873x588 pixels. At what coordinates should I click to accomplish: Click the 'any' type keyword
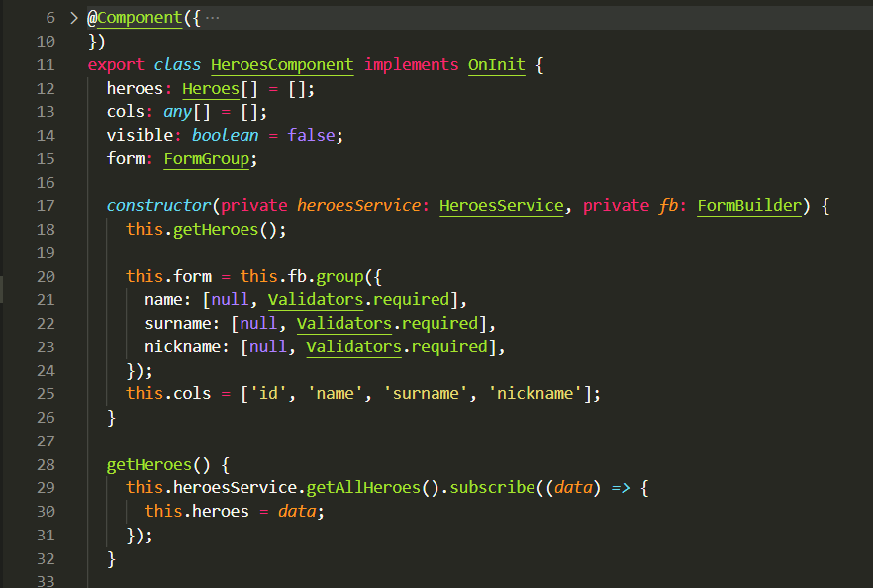[177, 112]
